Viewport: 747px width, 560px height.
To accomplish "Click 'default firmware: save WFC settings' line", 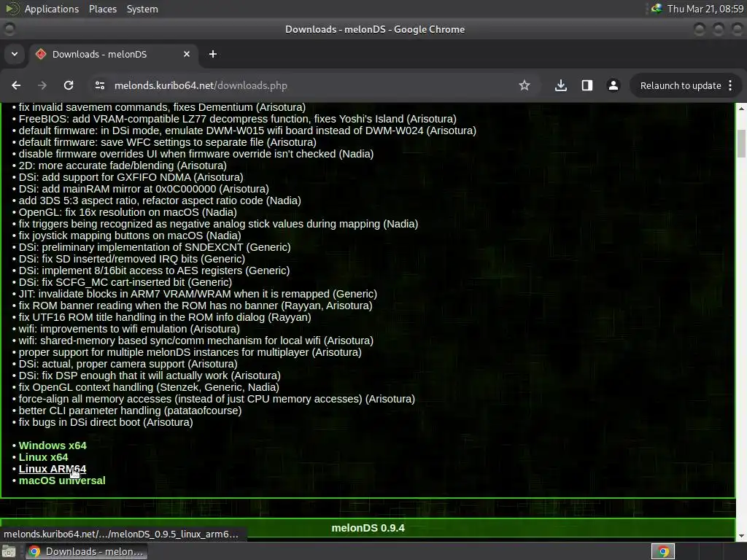I will [x=167, y=142].
